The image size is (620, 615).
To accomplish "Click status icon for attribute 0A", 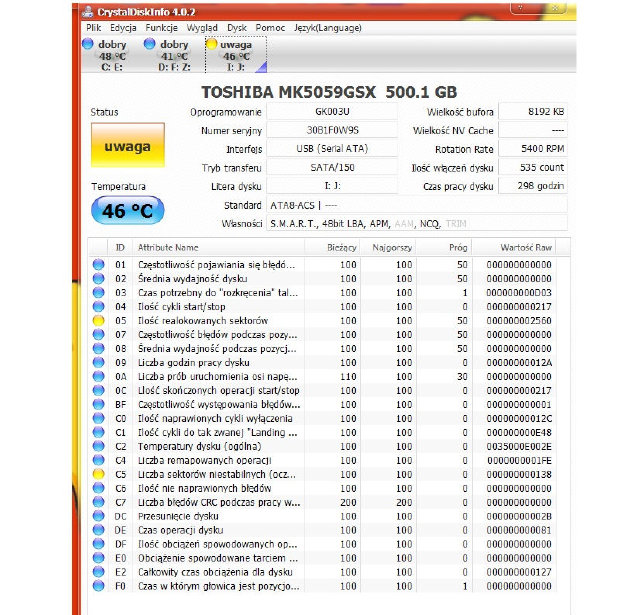I will (x=98, y=376).
